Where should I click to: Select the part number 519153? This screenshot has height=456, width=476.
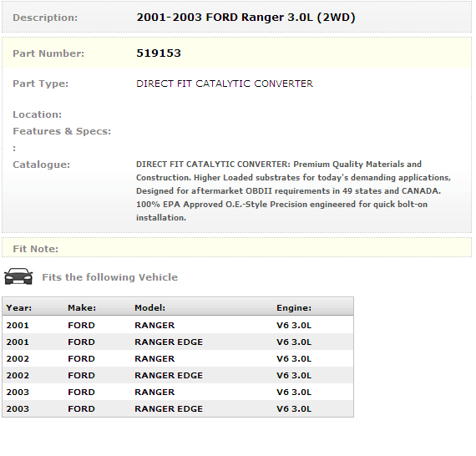point(159,53)
